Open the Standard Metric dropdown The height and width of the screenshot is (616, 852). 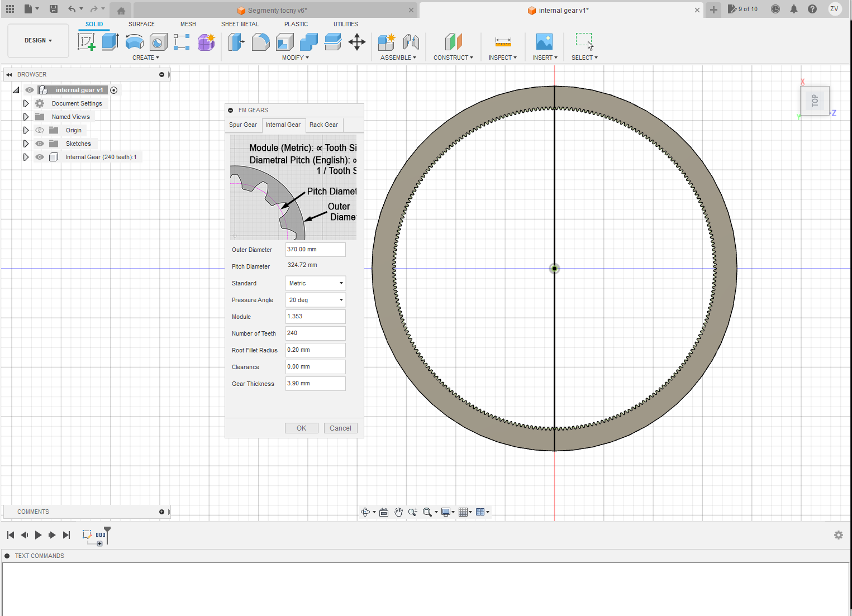click(316, 283)
